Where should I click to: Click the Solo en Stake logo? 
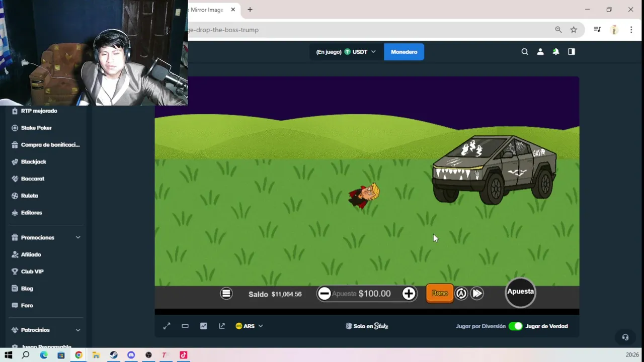367,326
